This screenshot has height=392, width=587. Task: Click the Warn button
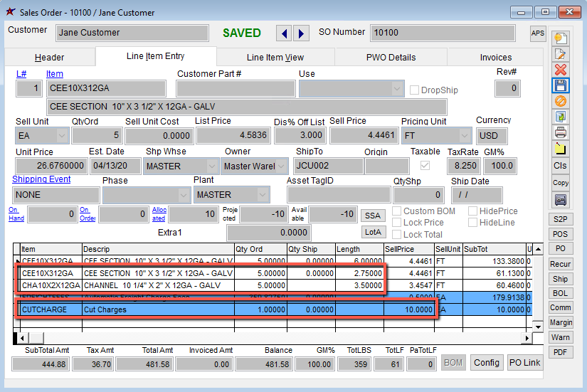pos(561,337)
